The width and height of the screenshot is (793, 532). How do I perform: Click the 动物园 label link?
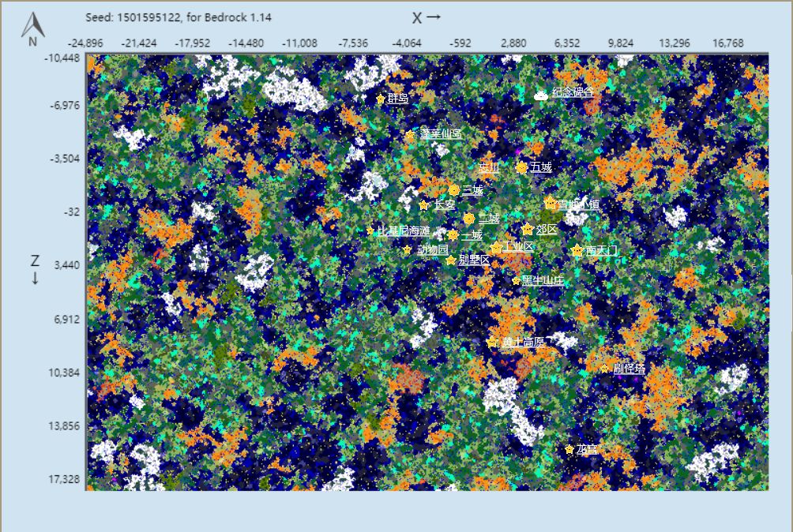coord(432,249)
